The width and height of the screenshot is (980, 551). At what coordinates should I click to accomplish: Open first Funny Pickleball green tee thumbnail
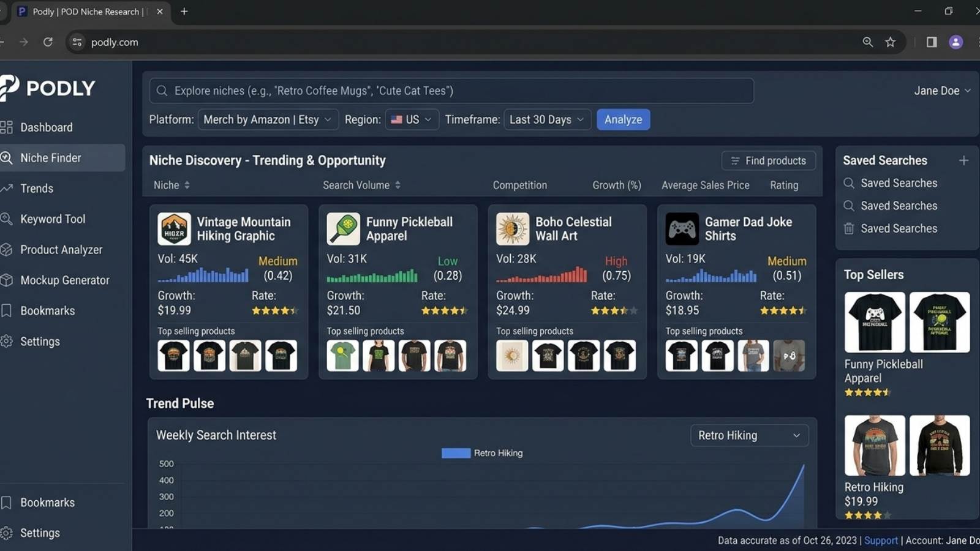coord(342,356)
